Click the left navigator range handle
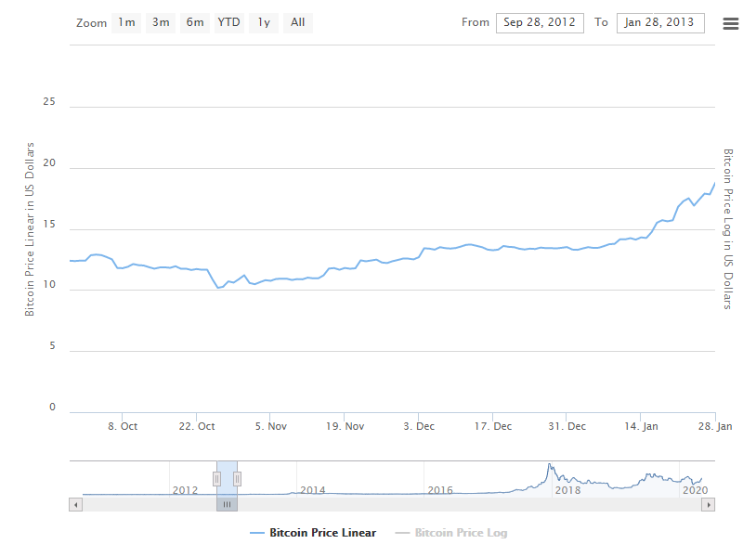This screenshot has width=756, height=544. click(216, 479)
